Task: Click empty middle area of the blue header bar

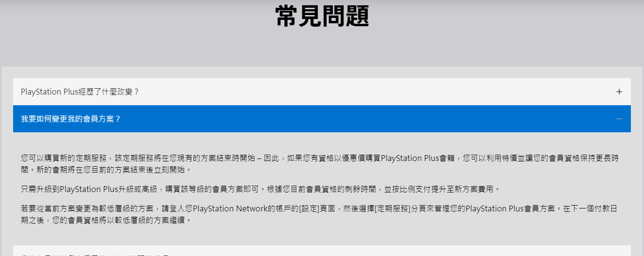Action: point(340,119)
